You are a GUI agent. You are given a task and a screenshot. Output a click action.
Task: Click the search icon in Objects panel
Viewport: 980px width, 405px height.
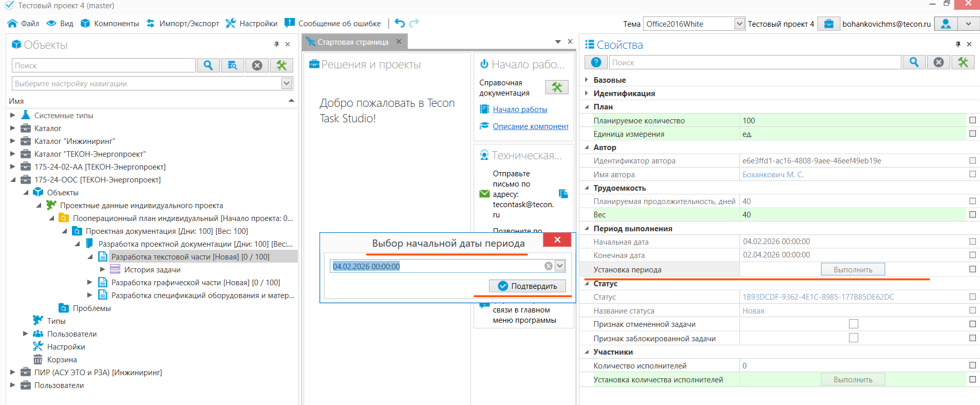coord(208,65)
